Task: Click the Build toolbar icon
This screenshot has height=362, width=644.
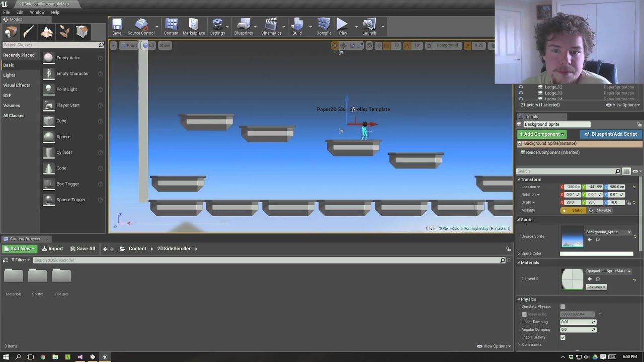Action: (297, 27)
